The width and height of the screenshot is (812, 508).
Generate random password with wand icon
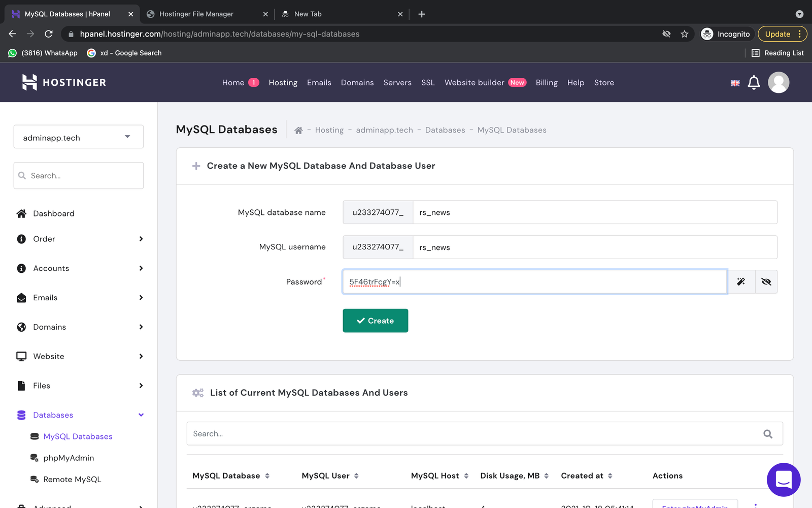[741, 281]
